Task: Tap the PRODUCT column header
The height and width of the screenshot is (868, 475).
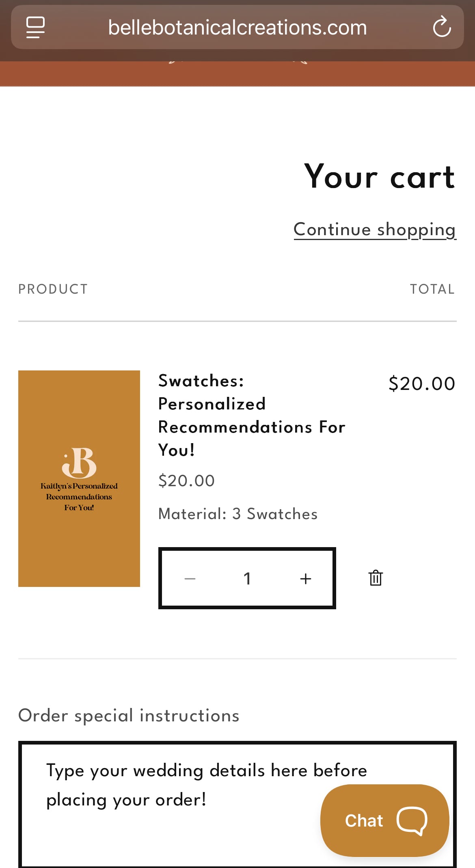Action: [53, 289]
